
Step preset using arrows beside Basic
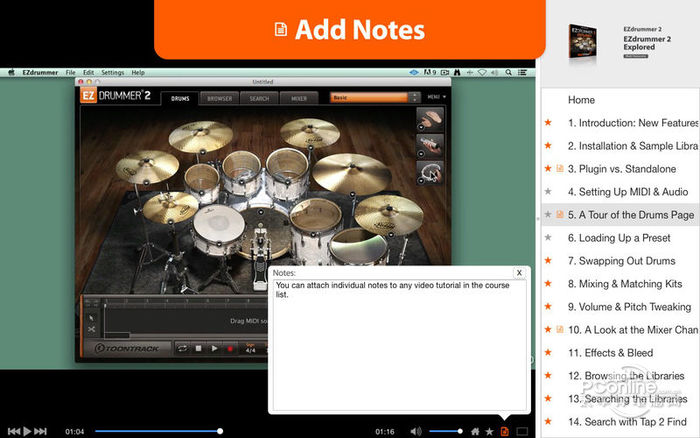pos(415,97)
